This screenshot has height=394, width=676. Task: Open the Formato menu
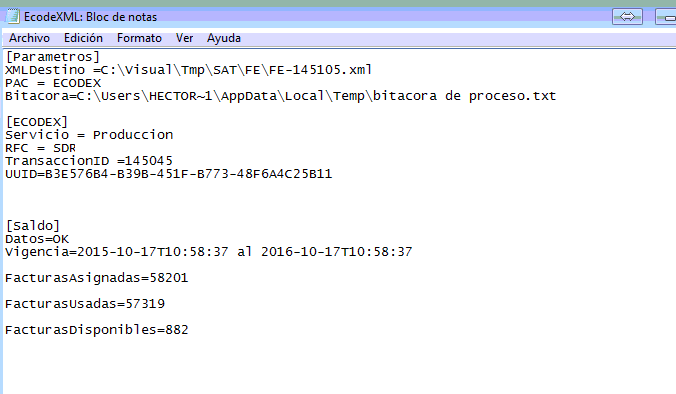coord(139,38)
